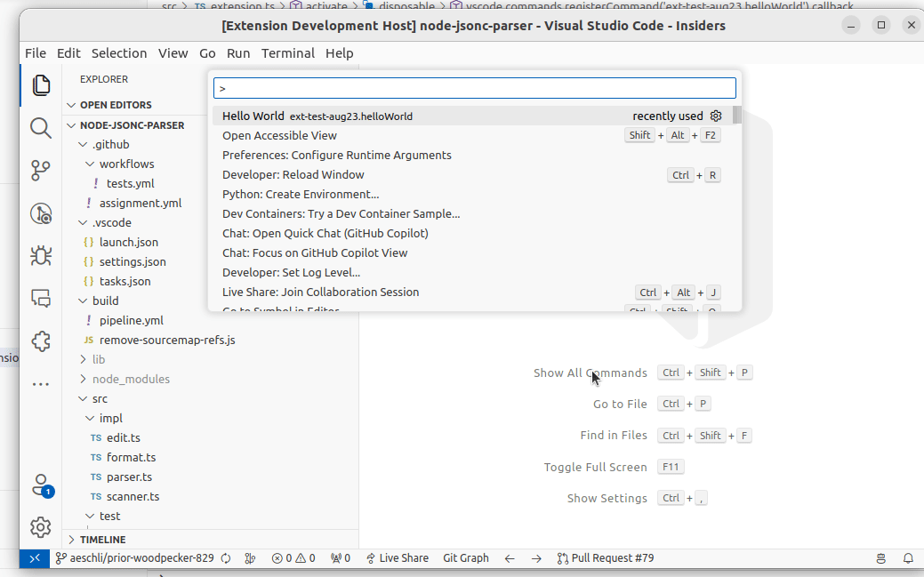Open the Extensions view via puzzle icon
The width and height of the screenshot is (924, 577).
point(40,341)
